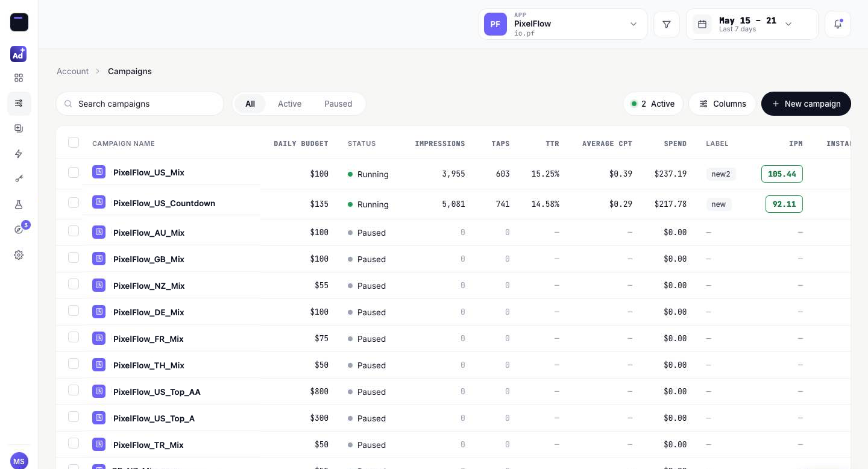The height and width of the screenshot is (469, 868).
Task: Check the PixelFlow_DE_Mix row checkbox
Action: [x=74, y=310]
